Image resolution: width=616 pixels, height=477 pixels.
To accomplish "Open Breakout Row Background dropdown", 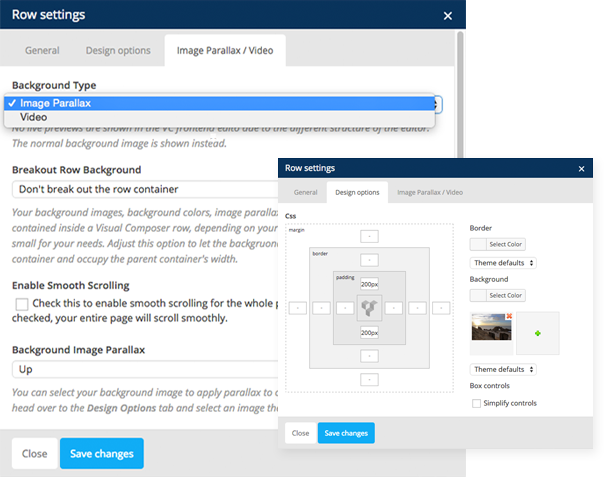I will [x=145, y=189].
